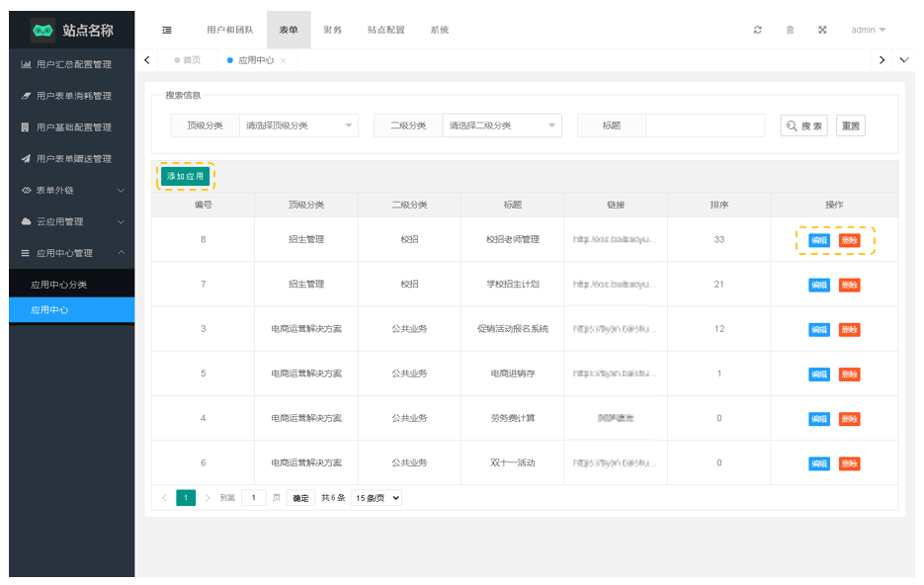Open the admin user menu

(868, 30)
